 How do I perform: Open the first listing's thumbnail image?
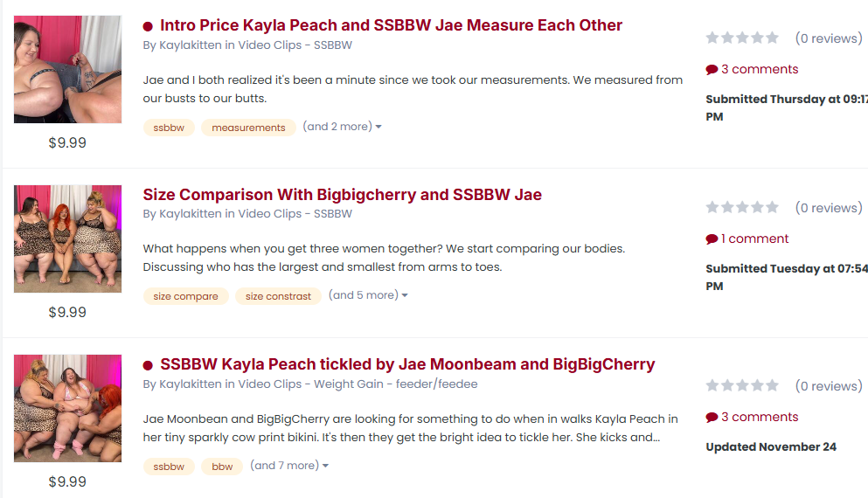coord(67,69)
